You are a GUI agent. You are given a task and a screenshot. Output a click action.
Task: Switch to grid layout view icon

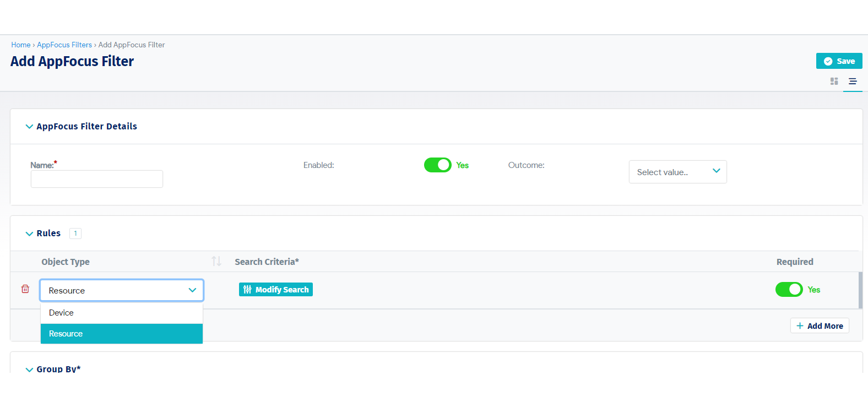pos(834,82)
